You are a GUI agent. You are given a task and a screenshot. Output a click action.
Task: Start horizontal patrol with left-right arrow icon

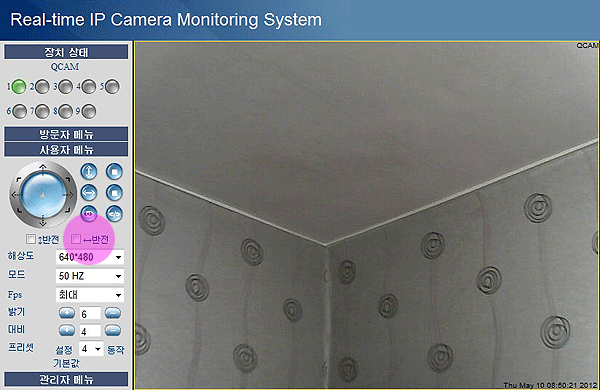pyautogui.click(x=89, y=193)
